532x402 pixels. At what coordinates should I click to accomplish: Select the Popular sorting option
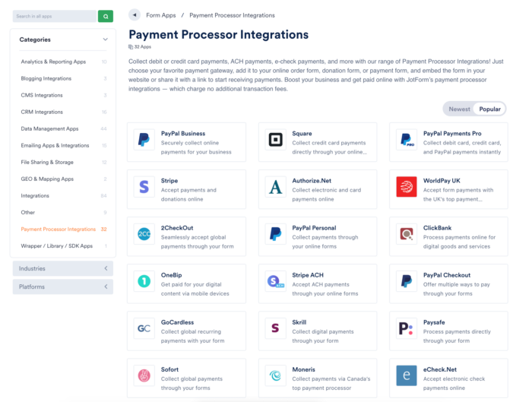[x=489, y=109]
